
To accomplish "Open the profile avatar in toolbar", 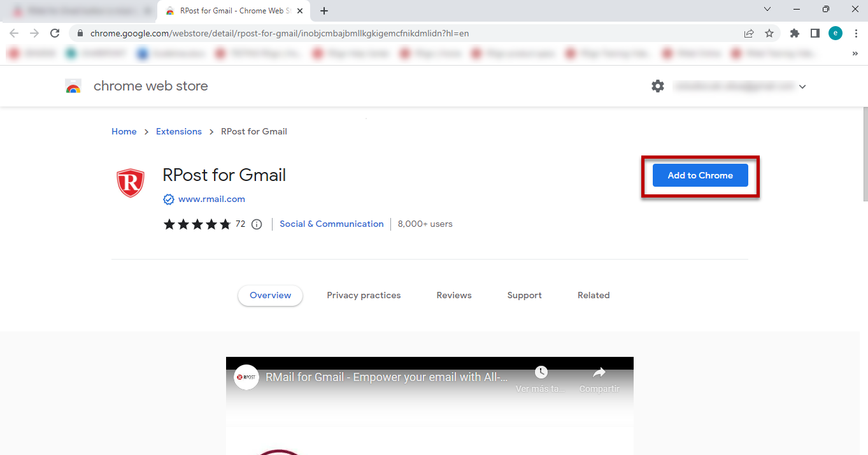I will click(836, 33).
